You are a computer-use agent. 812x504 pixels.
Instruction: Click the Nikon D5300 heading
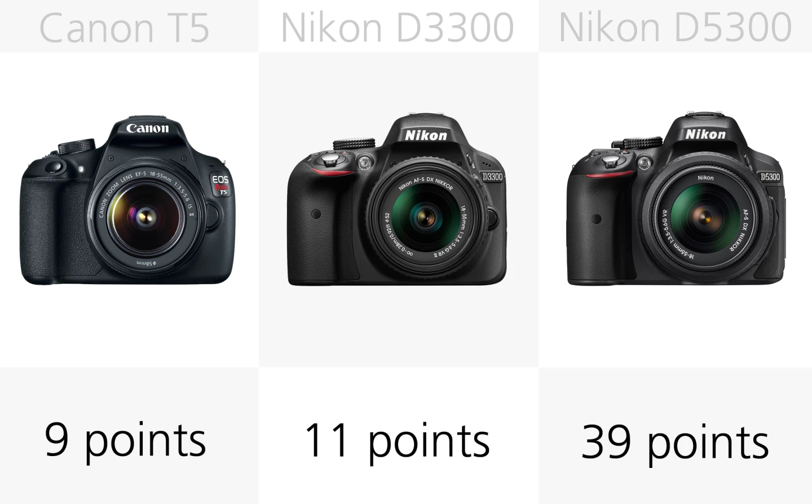click(x=675, y=27)
